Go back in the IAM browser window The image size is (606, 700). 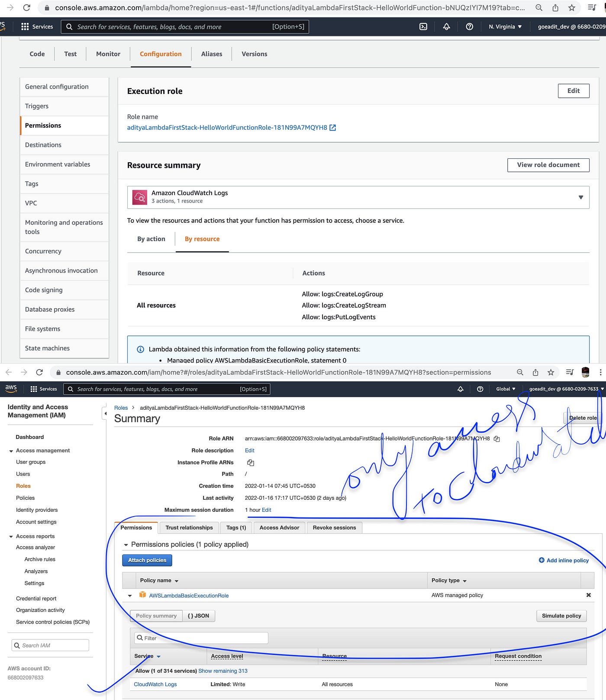click(x=9, y=372)
